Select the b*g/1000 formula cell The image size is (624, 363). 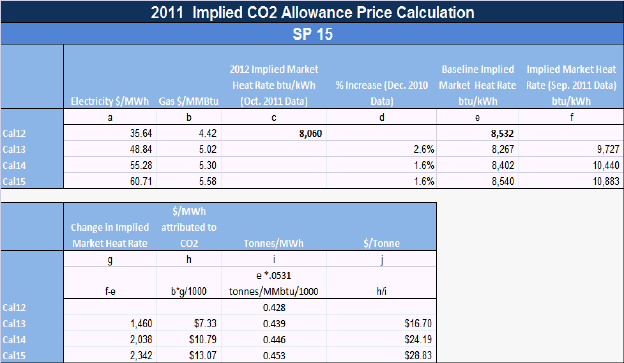(189, 291)
